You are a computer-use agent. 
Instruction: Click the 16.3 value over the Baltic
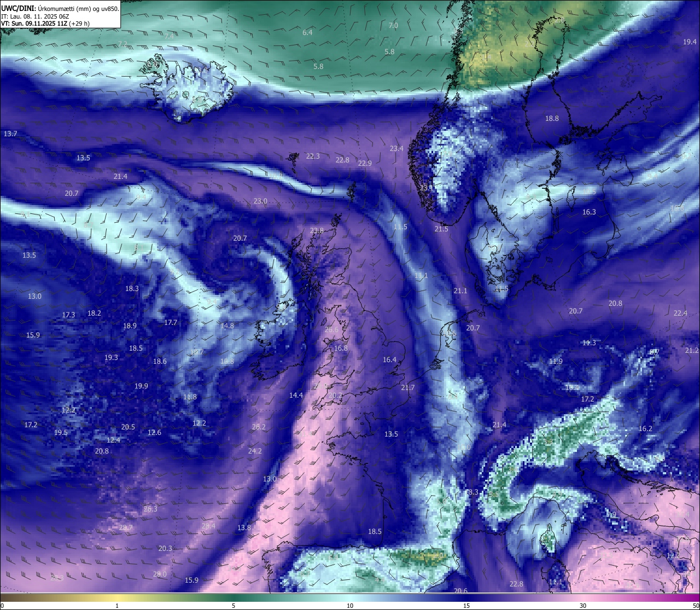point(589,212)
